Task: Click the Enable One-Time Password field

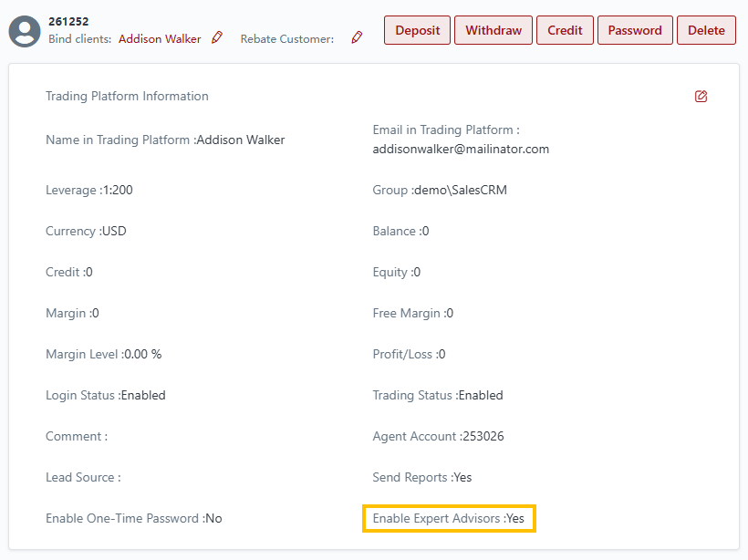Action: (133, 519)
